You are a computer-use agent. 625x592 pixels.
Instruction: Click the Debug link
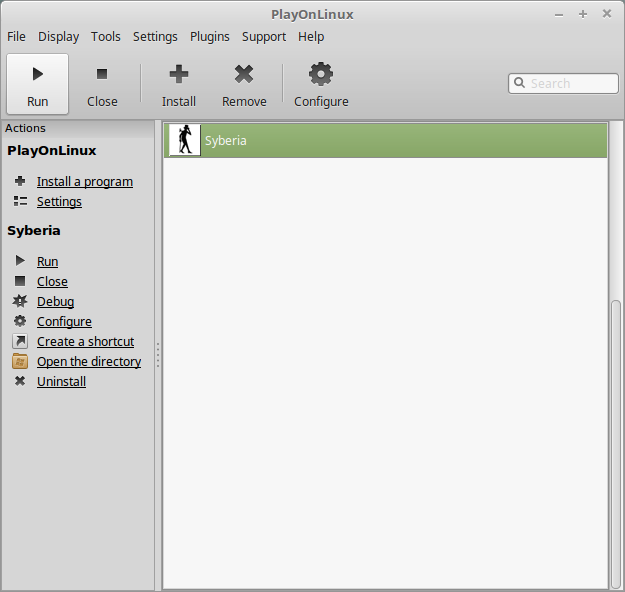[55, 301]
